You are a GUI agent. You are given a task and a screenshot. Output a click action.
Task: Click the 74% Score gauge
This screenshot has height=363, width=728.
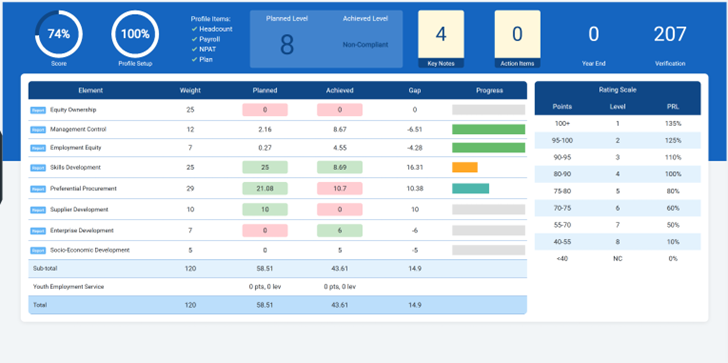point(58,34)
